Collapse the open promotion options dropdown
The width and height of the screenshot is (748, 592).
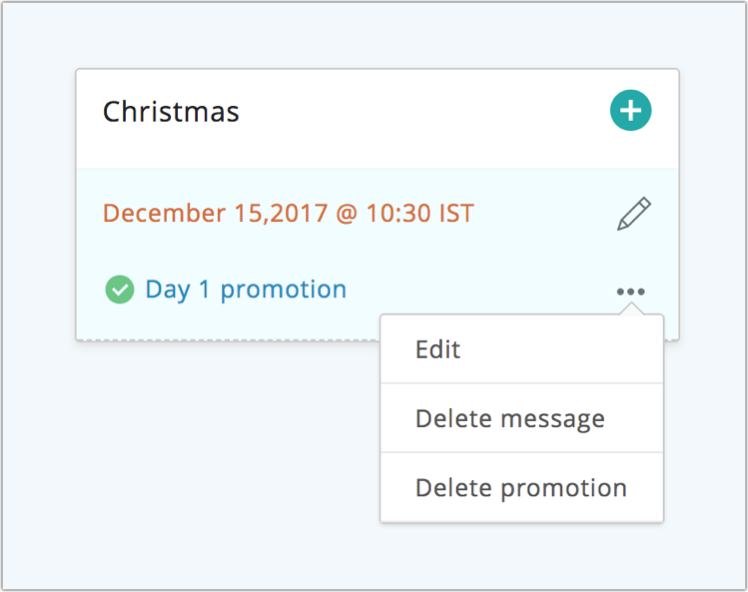pyautogui.click(x=631, y=291)
